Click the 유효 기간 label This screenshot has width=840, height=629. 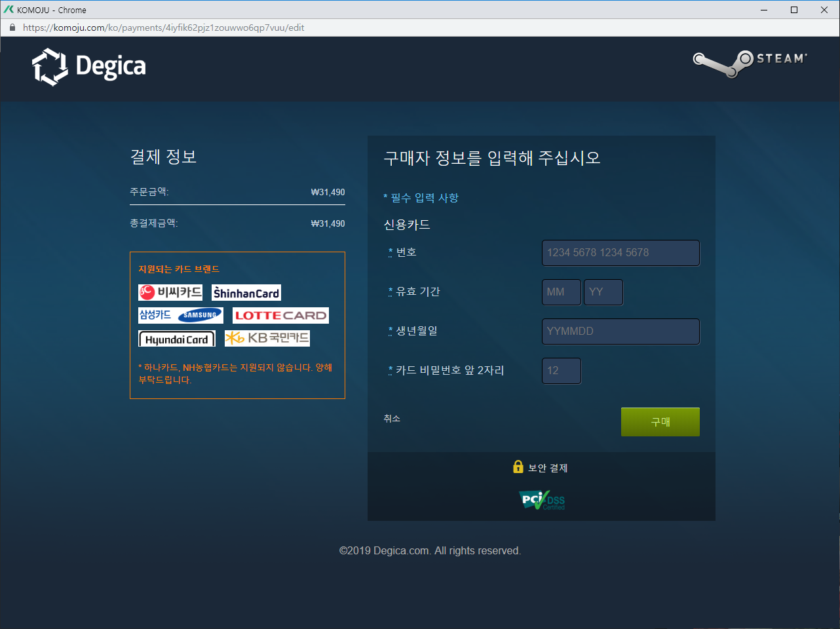click(x=418, y=292)
